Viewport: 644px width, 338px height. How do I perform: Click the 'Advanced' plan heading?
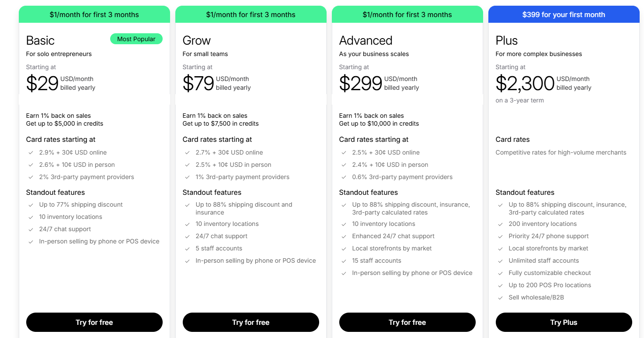point(366,40)
